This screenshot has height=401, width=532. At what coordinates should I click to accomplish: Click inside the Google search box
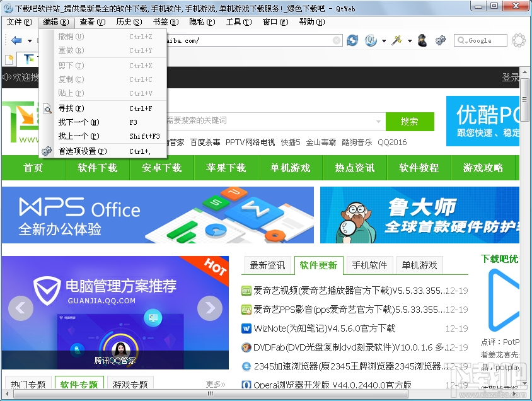pos(481,40)
